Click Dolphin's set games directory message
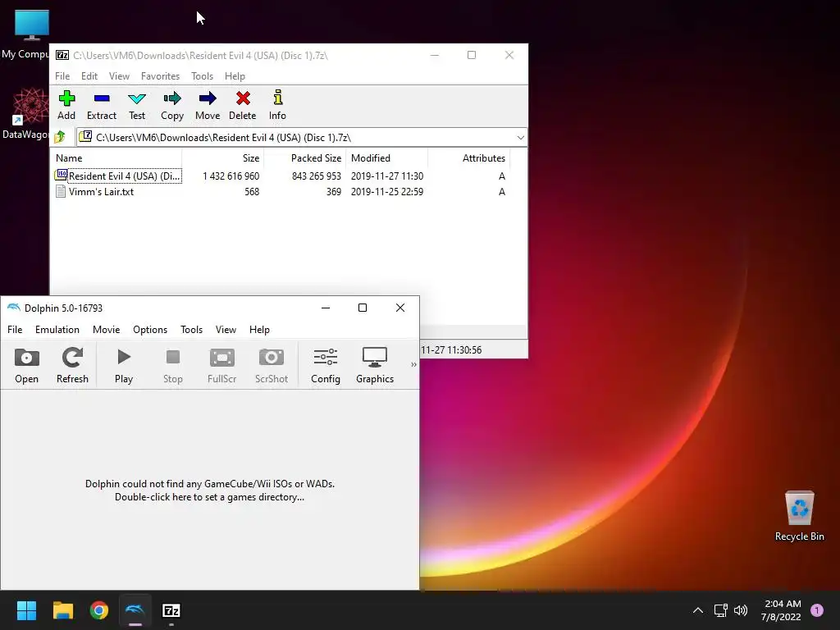 209,491
